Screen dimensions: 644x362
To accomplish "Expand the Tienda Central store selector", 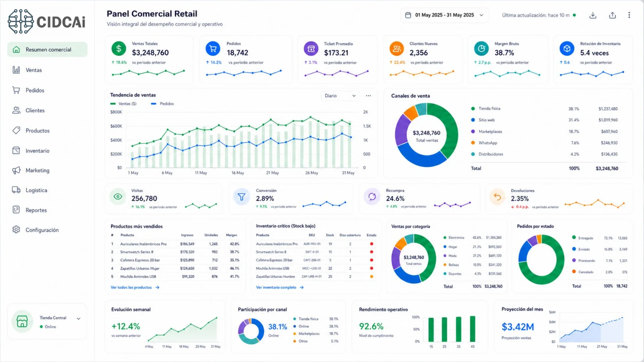I will [x=78, y=318].
